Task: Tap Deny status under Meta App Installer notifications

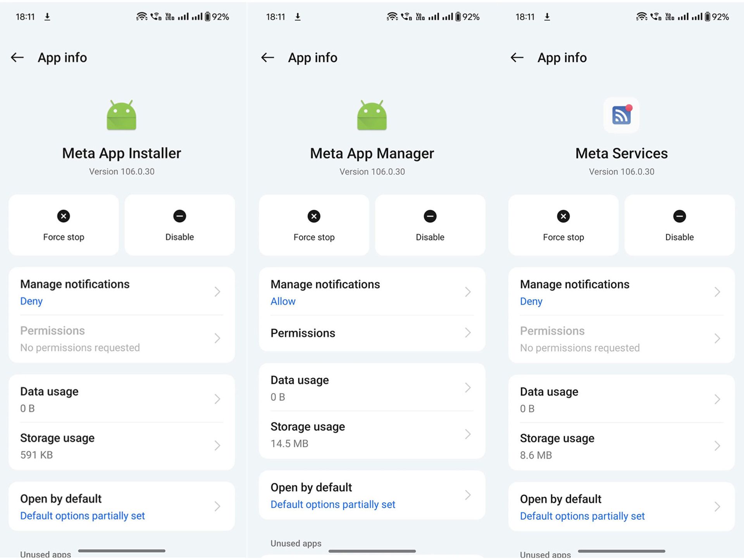Action: point(31,301)
